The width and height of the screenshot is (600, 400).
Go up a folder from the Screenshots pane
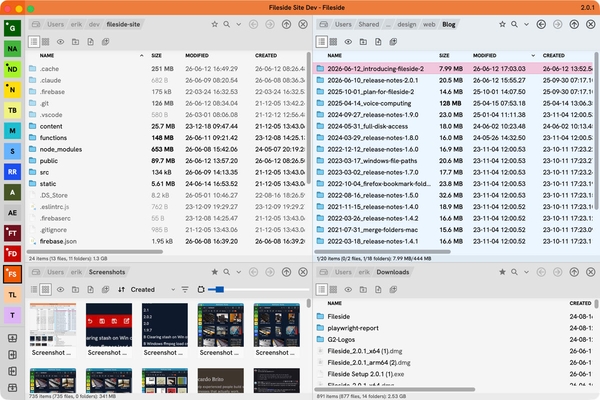[x=286, y=272]
